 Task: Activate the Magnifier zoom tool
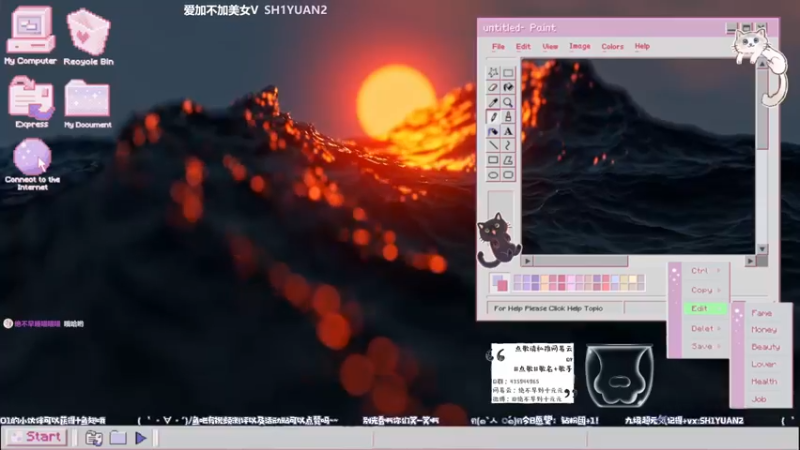tap(508, 102)
